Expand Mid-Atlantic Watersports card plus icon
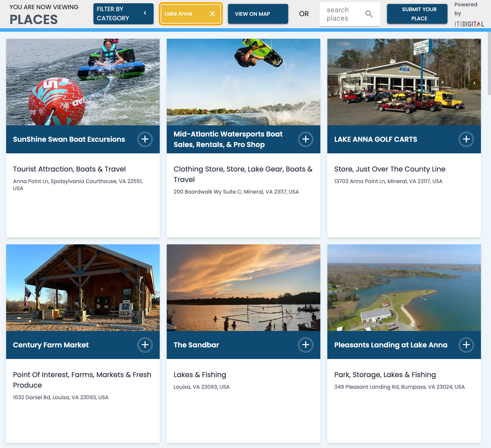This screenshot has width=491, height=448. point(305,139)
